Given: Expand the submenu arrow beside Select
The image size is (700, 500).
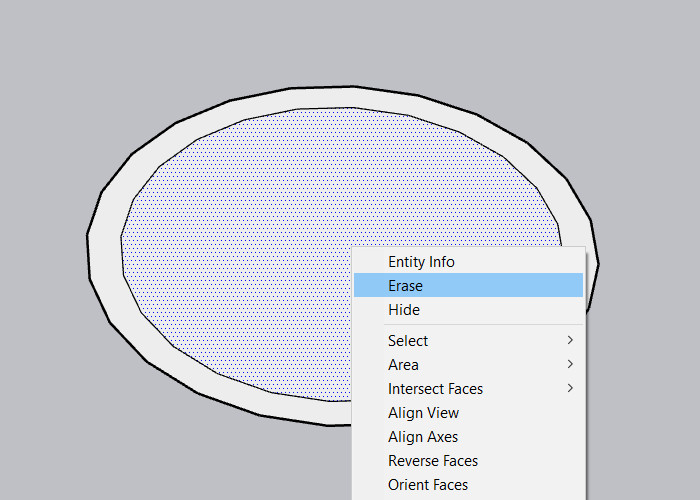Looking at the screenshot, I should pos(571,341).
